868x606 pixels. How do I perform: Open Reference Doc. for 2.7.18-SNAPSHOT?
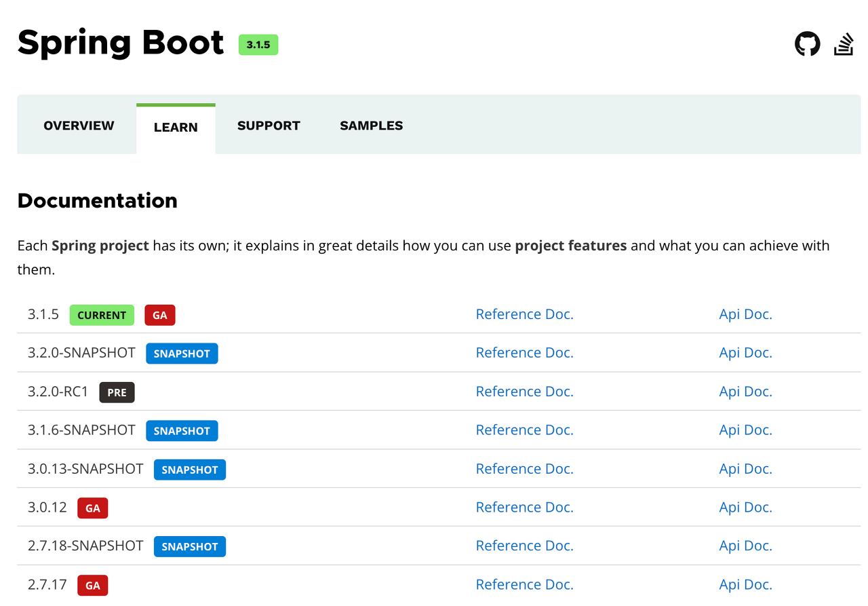tap(525, 546)
